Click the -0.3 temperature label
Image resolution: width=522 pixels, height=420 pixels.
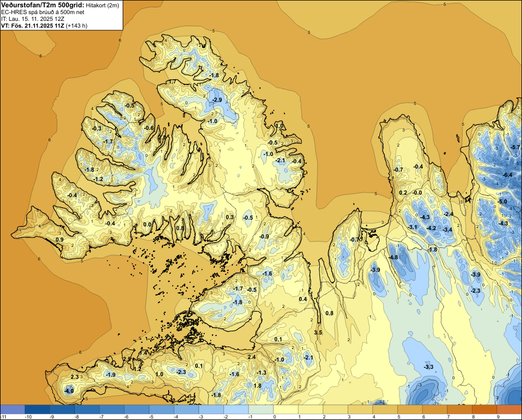pos(97,129)
